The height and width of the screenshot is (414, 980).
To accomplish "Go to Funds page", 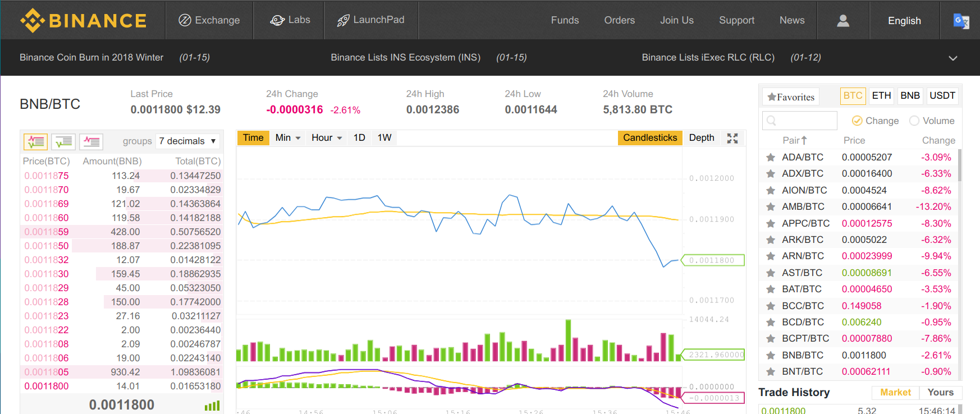I will tap(565, 20).
